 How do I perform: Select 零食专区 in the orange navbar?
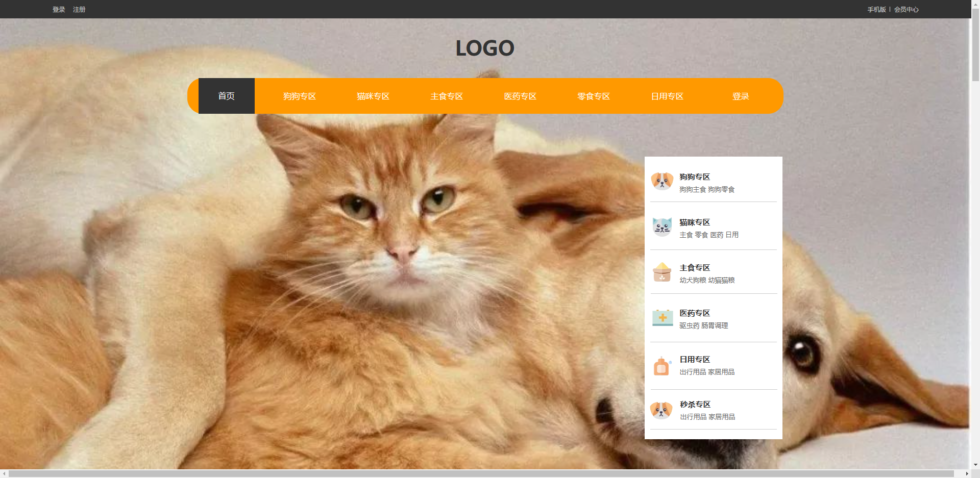(x=594, y=96)
